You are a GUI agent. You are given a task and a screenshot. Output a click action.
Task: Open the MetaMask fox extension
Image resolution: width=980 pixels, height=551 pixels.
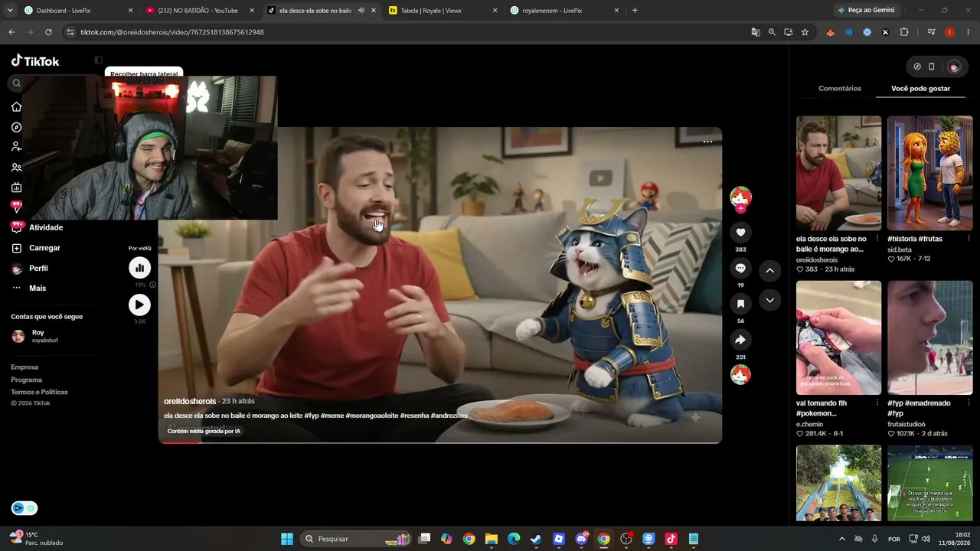pyautogui.click(x=831, y=32)
